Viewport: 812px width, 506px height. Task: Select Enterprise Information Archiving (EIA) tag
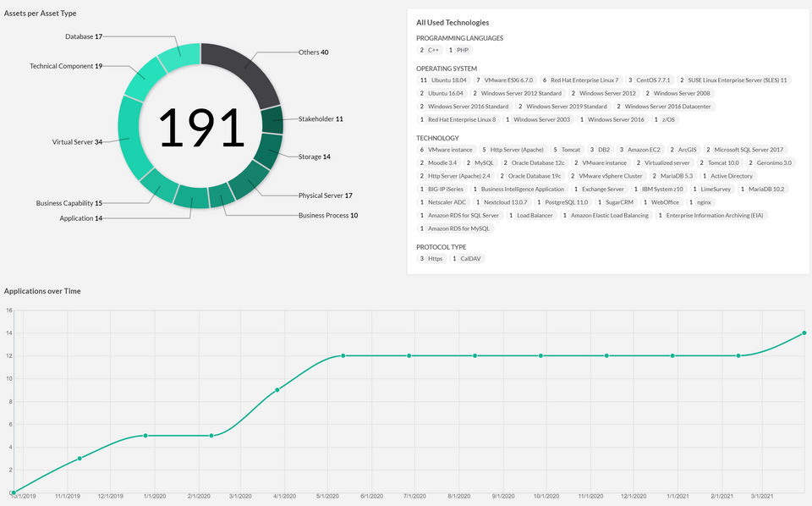pos(711,216)
